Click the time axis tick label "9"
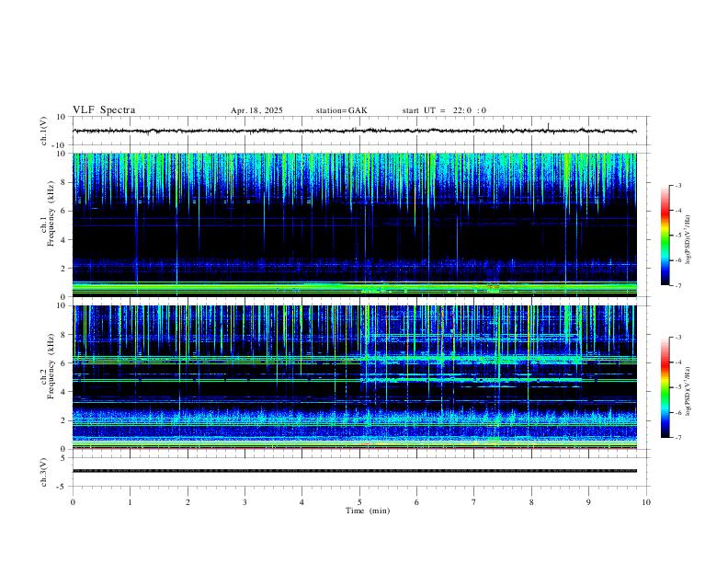 coord(589,502)
